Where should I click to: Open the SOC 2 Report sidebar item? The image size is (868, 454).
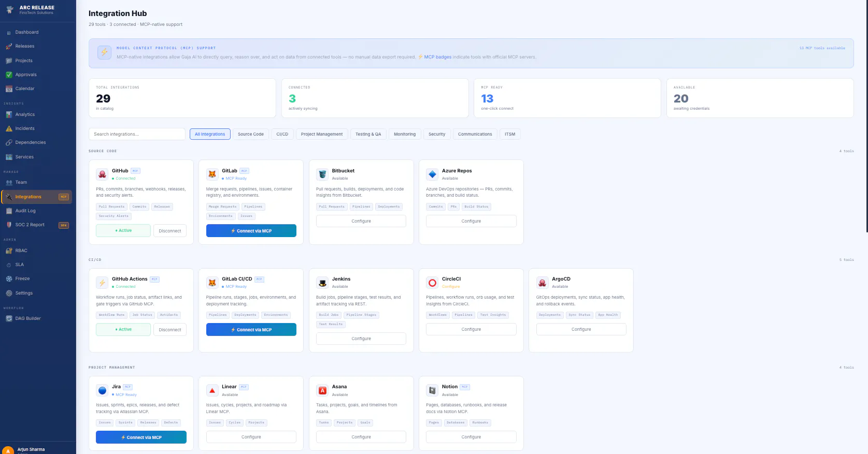pos(36,225)
